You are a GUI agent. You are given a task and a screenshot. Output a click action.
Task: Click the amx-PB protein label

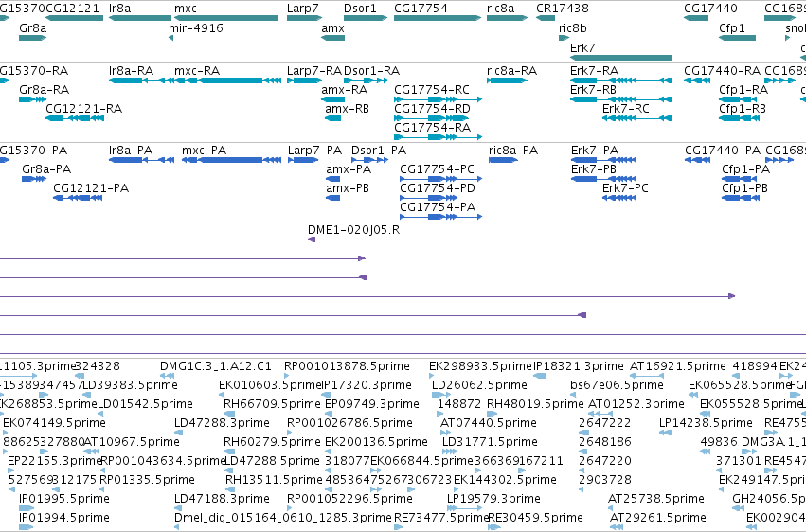pyautogui.click(x=348, y=188)
